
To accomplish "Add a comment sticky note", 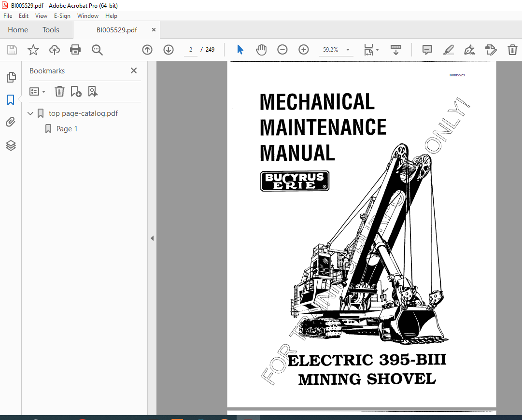I will click(427, 50).
